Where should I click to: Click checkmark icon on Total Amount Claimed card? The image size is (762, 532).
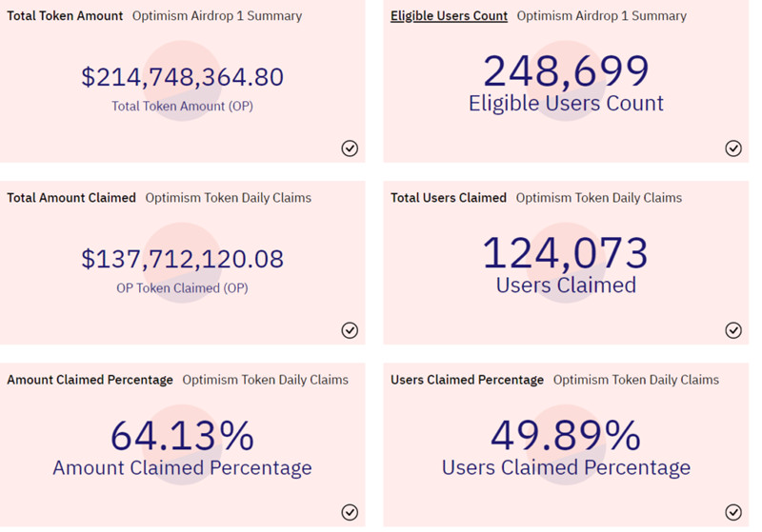pos(350,330)
